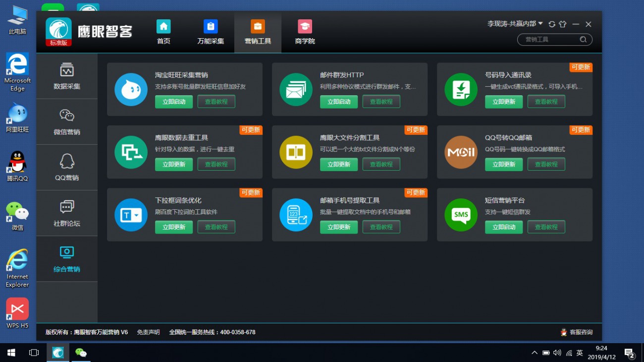Click the 淘宝旺旺采集营销 tool icon
Screen dimensions: 644x362
tap(131, 89)
